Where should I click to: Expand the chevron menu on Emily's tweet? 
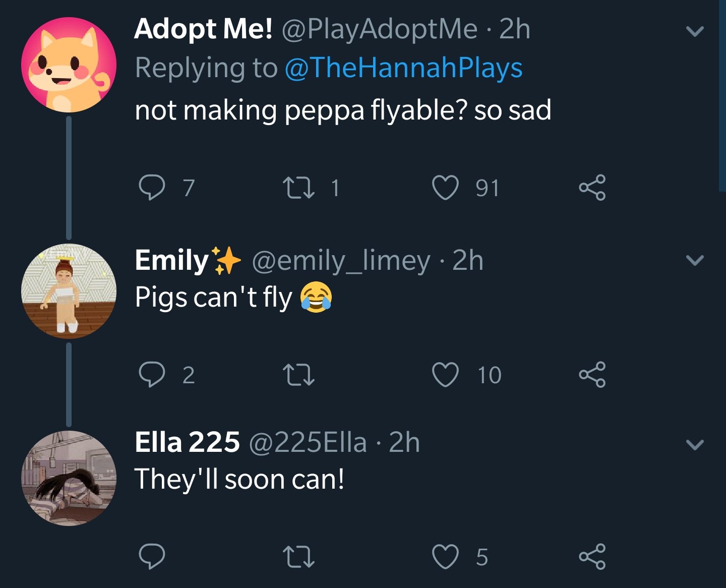point(695,260)
